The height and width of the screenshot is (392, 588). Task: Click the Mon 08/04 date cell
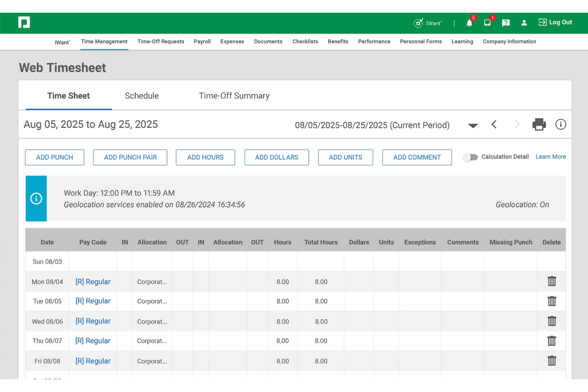(47, 282)
